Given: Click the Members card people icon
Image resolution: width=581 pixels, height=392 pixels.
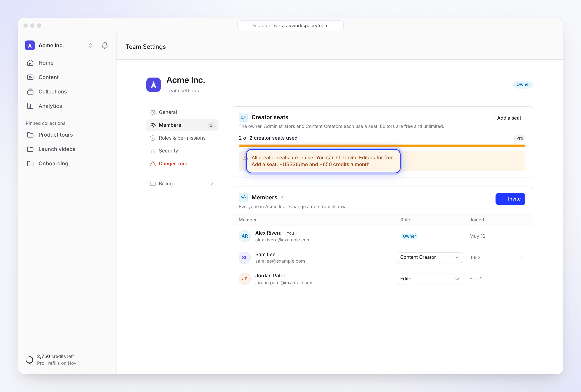Looking at the screenshot, I should pos(243,198).
